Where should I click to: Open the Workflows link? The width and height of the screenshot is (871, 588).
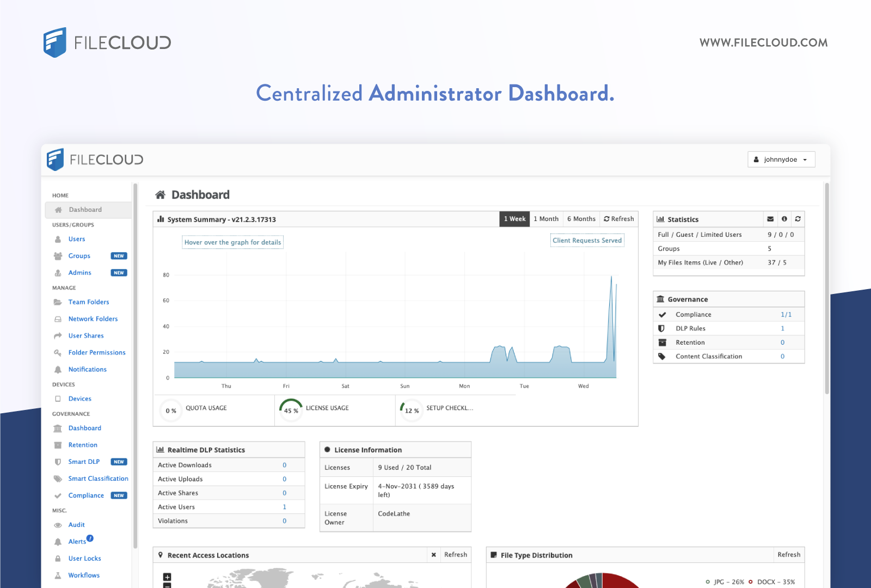click(x=84, y=575)
